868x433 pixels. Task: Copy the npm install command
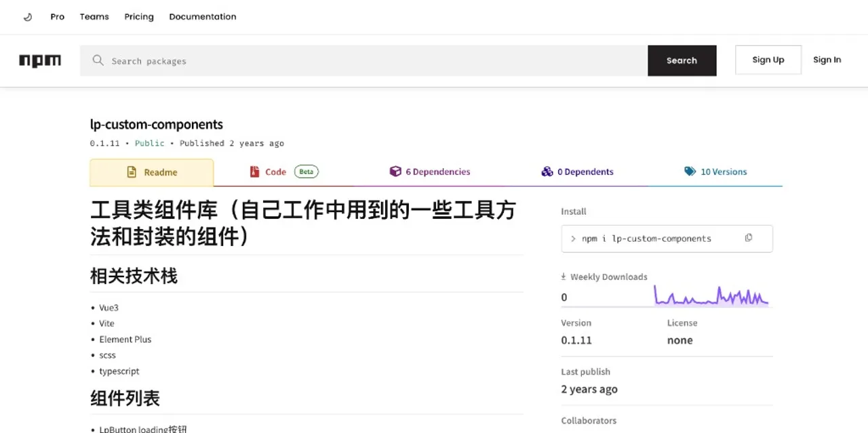coord(749,238)
